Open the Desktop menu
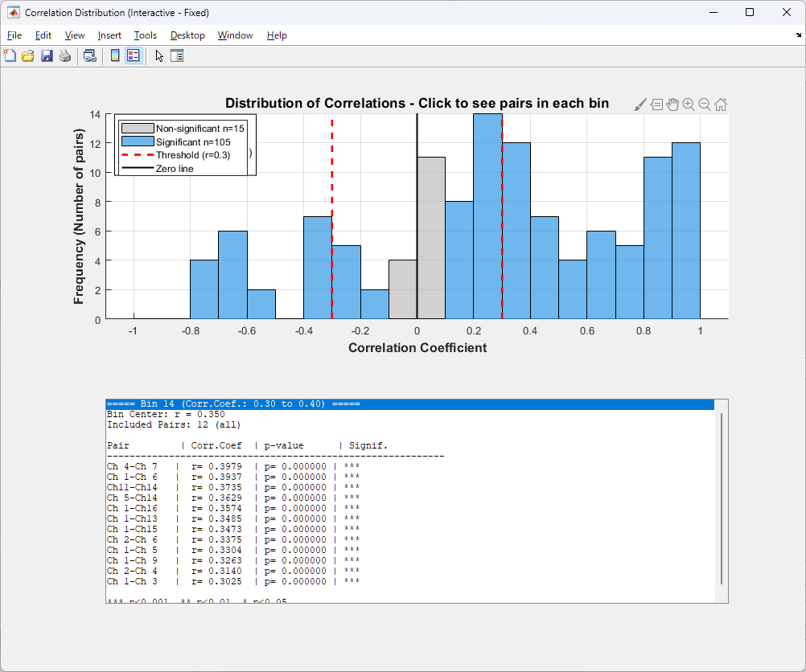806x672 pixels. tap(187, 35)
